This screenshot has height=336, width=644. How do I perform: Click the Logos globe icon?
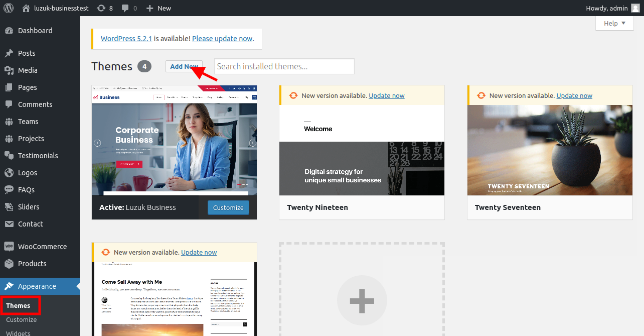coord(9,173)
